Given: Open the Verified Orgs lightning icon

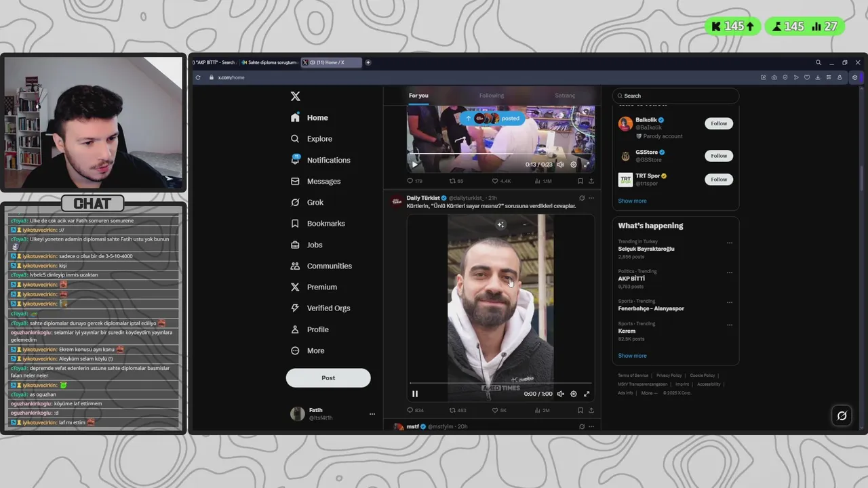Looking at the screenshot, I should (295, 308).
